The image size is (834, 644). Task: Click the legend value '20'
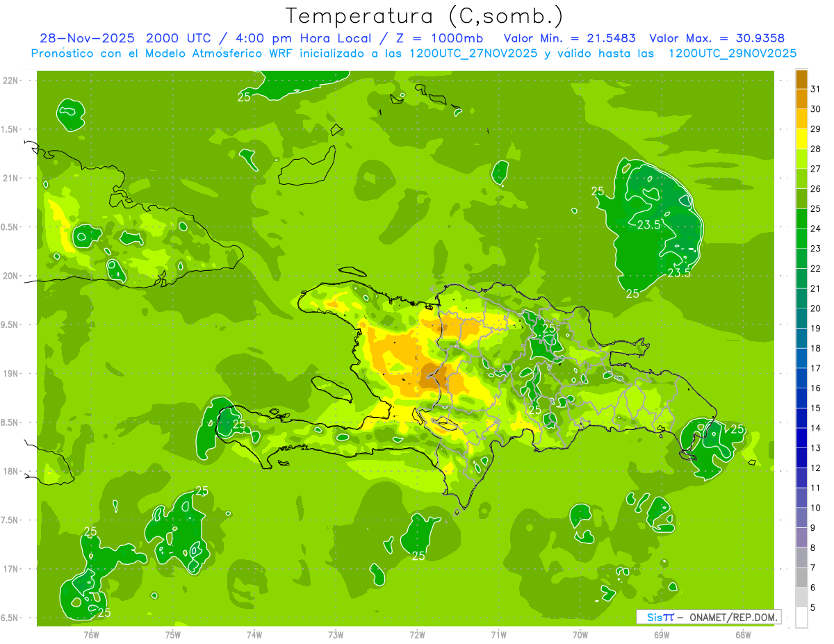point(816,308)
